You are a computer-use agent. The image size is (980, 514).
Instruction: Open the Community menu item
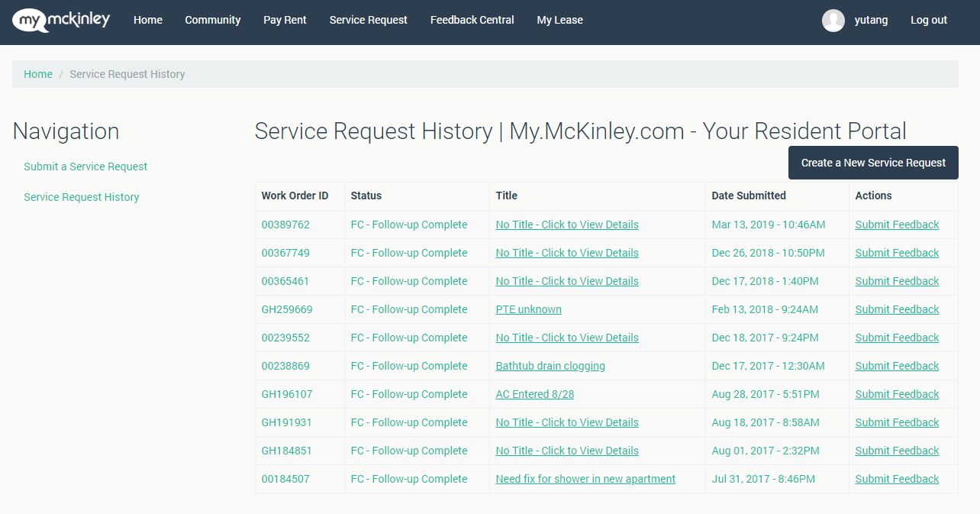coord(213,21)
